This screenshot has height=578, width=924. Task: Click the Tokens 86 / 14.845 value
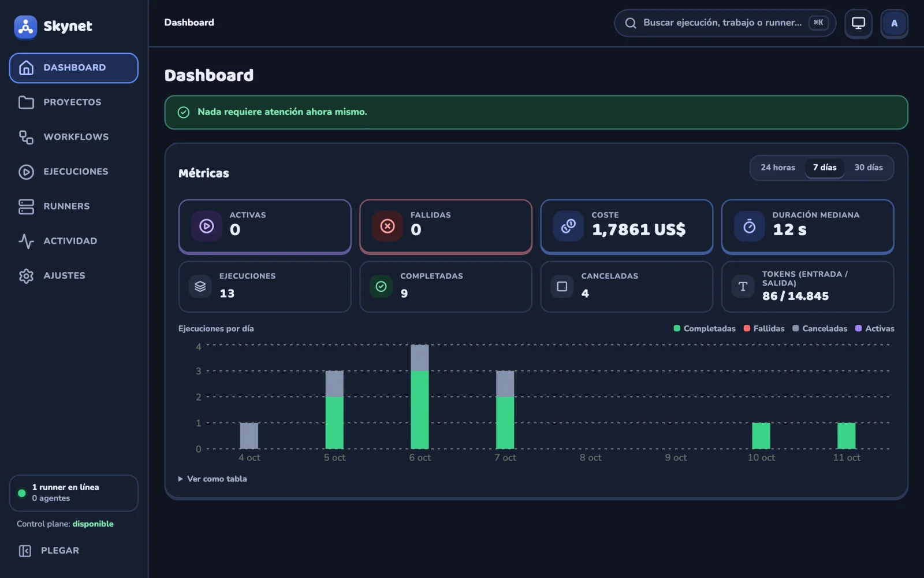795,296
